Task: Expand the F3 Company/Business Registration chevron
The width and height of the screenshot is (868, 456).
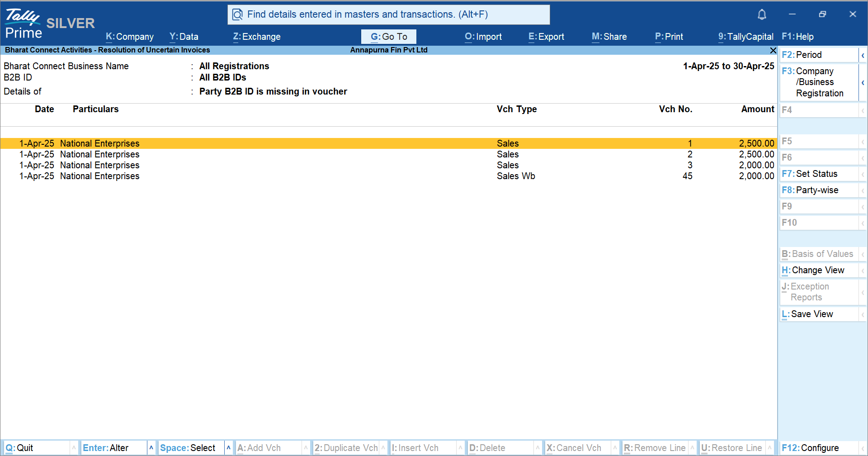Action: pyautogui.click(x=863, y=82)
